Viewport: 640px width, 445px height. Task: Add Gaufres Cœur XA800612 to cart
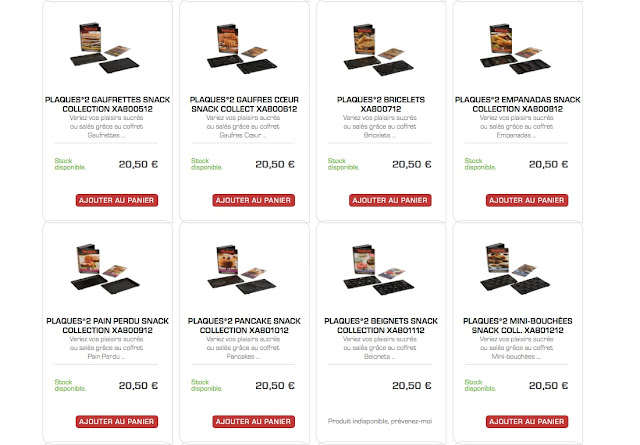pos(253,200)
